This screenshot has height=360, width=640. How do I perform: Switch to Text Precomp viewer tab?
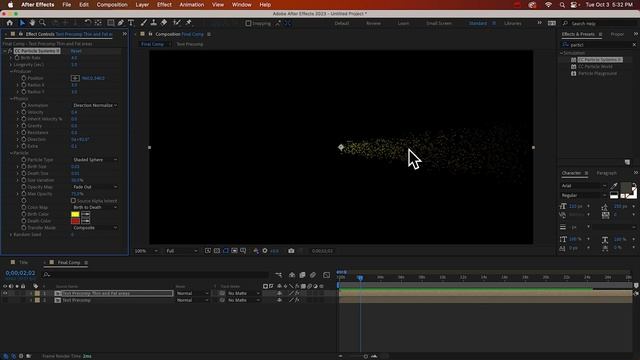(189, 44)
